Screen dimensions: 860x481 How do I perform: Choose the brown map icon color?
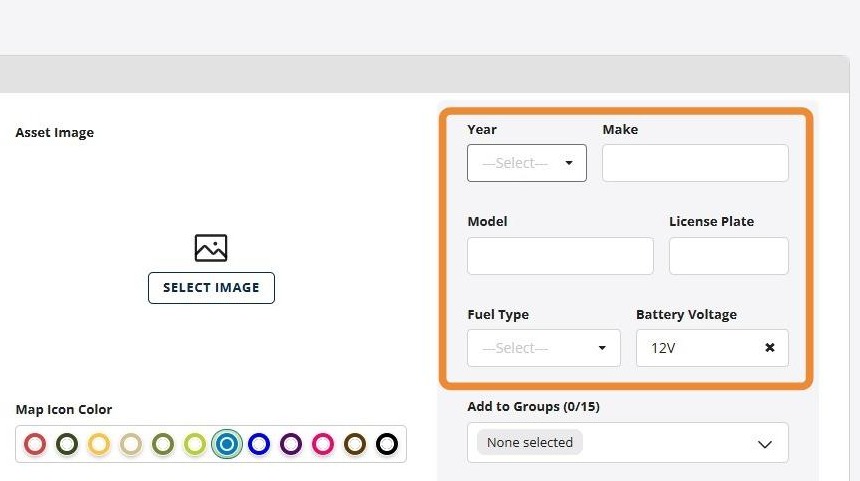pos(355,444)
